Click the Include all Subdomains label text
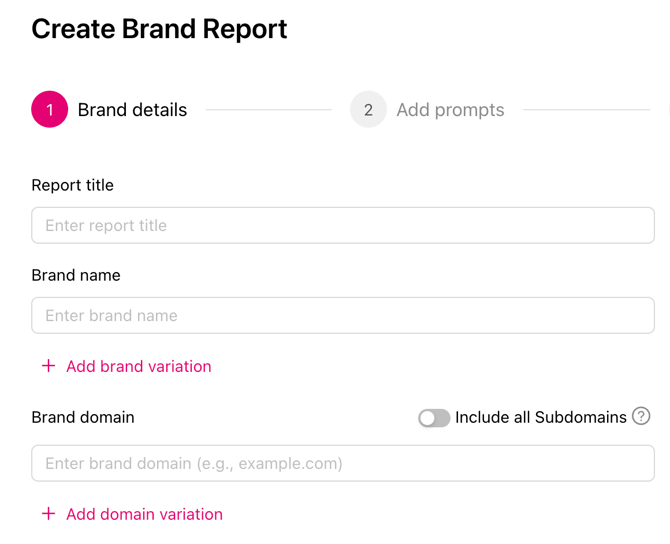Screen dimensions: 670x544 tap(540, 417)
